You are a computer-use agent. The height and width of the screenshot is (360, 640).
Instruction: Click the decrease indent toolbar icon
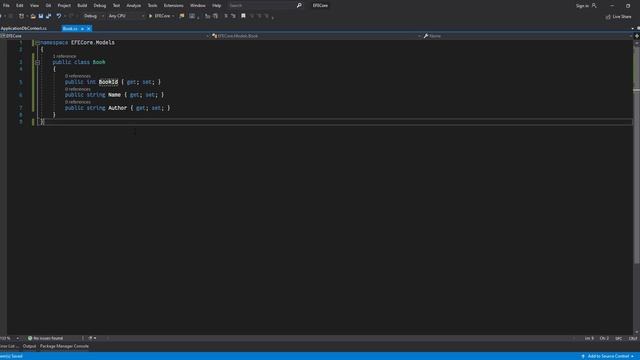207,16
